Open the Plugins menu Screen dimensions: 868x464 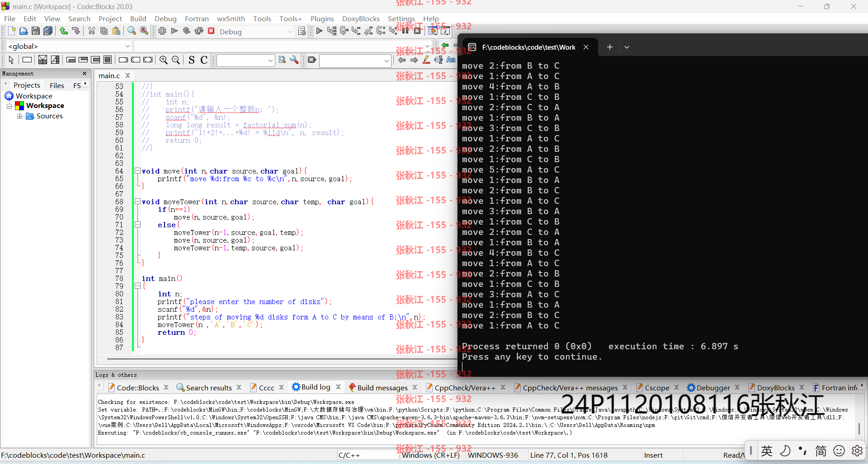pos(322,19)
